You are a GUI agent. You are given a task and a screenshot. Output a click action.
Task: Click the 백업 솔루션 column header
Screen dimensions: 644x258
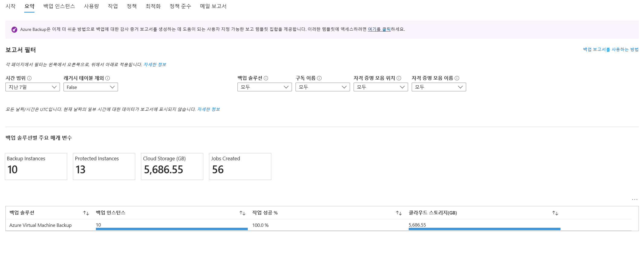22,213
